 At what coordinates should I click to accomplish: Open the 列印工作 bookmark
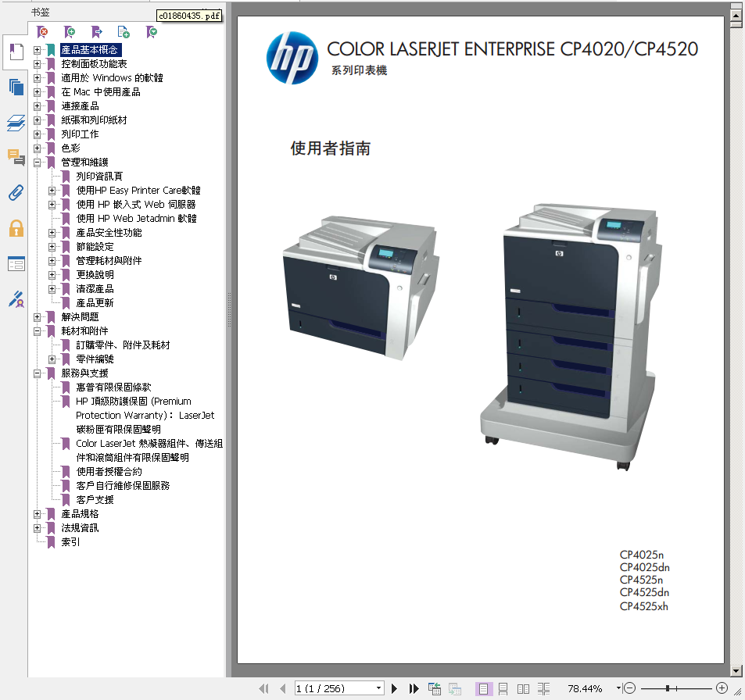coord(80,134)
